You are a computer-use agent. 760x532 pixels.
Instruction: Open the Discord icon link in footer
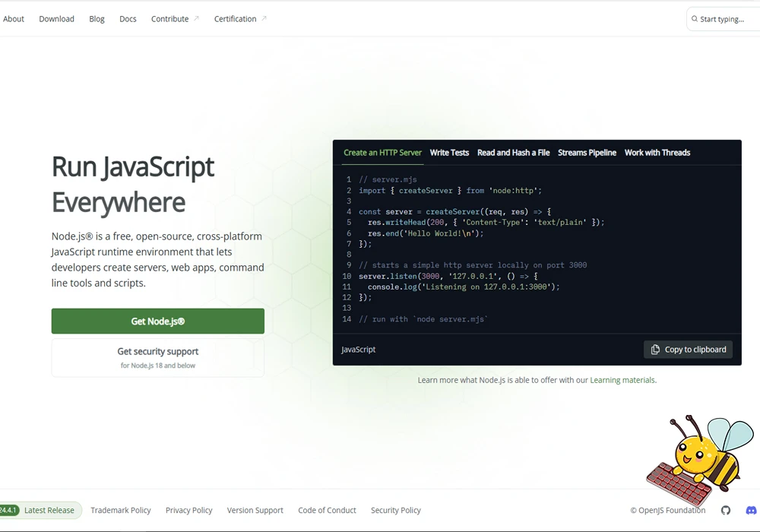tap(751, 510)
